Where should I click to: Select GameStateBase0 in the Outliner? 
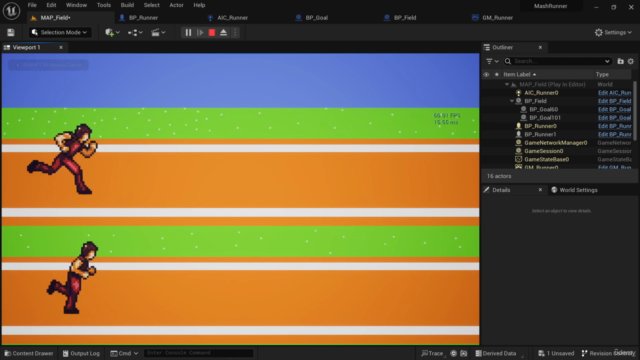pos(547,160)
